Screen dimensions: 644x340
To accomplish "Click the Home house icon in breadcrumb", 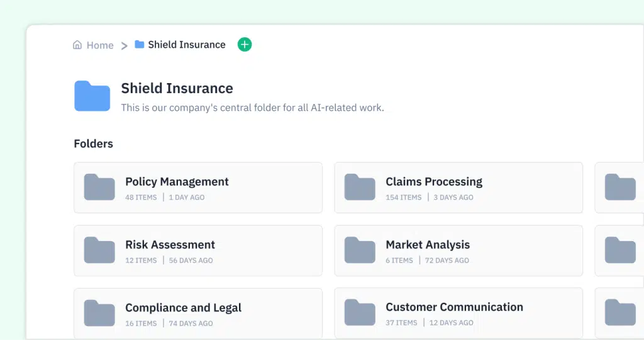I will 77,45.
